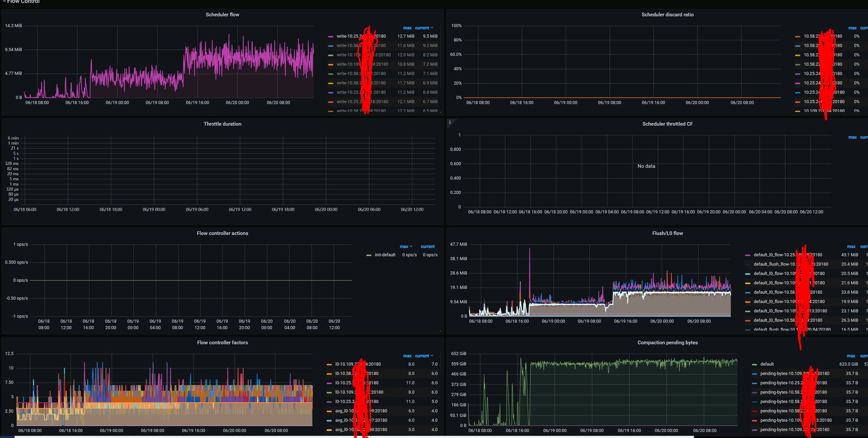Click the Flow controller factors panel title
The image size is (868, 438).
tap(222, 343)
